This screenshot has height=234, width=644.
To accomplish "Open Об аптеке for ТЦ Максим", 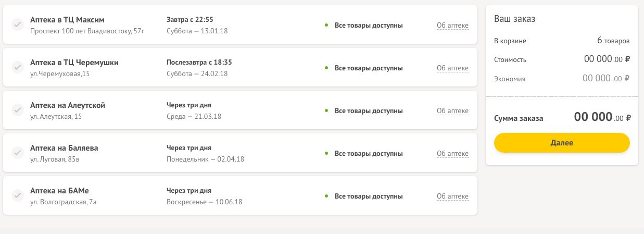I will tap(452, 25).
